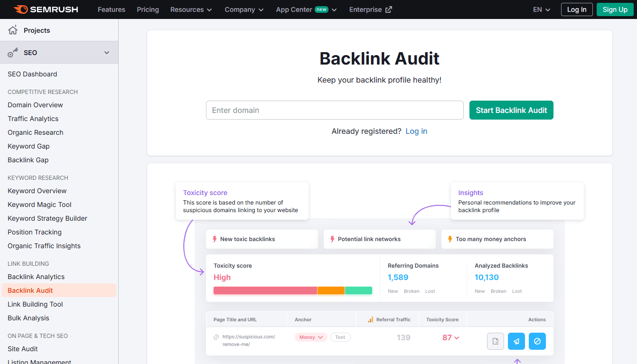The image size is (637, 364).
Task: Click the referral traffic value 139
Action: click(x=403, y=337)
